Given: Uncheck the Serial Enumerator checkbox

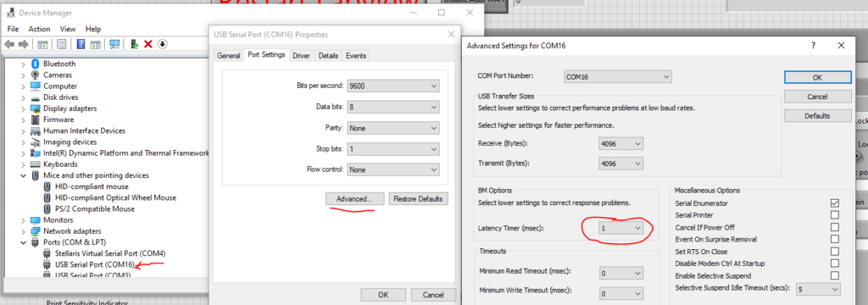Looking at the screenshot, I should [x=835, y=203].
